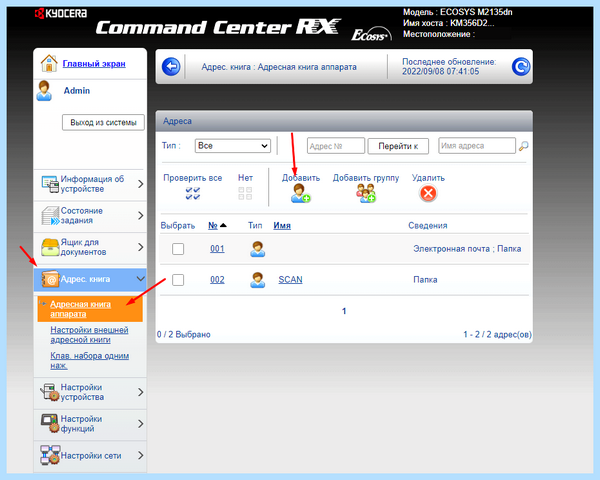Click the Add contact icon under Добавить
The width and height of the screenshot is (600, 480).
pos(300,193)
